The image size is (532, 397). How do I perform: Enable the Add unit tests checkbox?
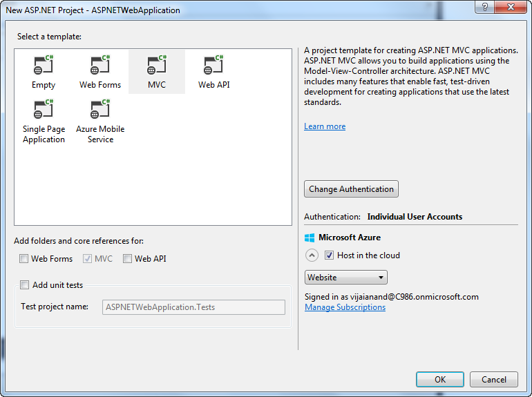click(24, 284)
